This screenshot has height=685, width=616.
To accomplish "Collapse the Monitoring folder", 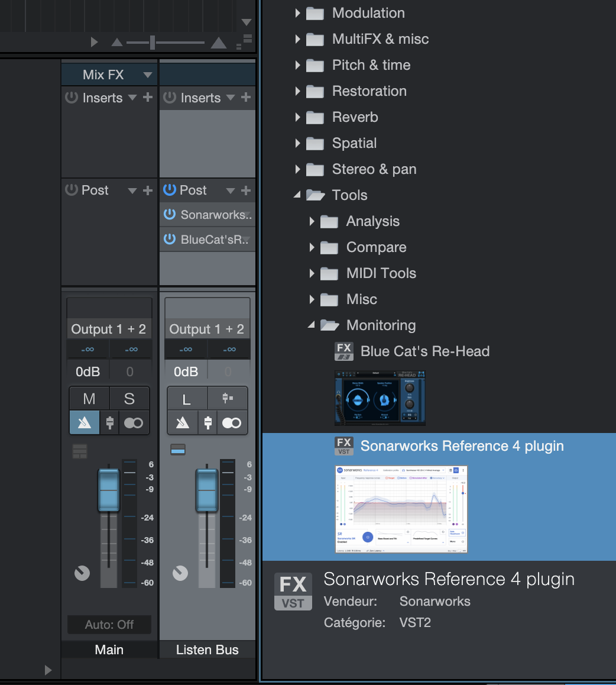I will (x=312, y=325).
